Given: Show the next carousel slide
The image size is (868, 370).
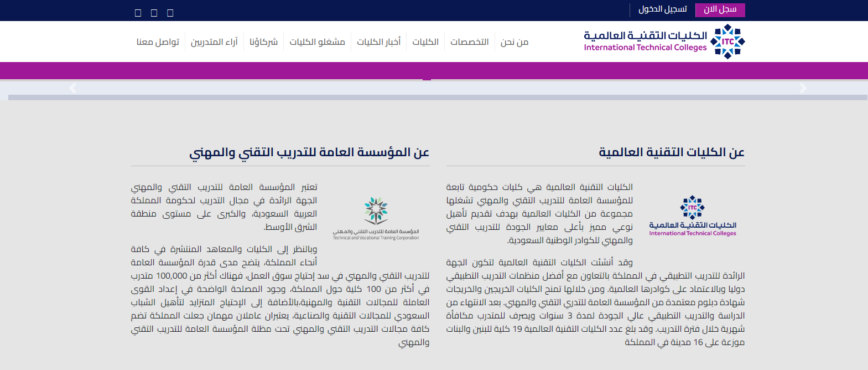Looking at the screenshot, I should point(803,88).
